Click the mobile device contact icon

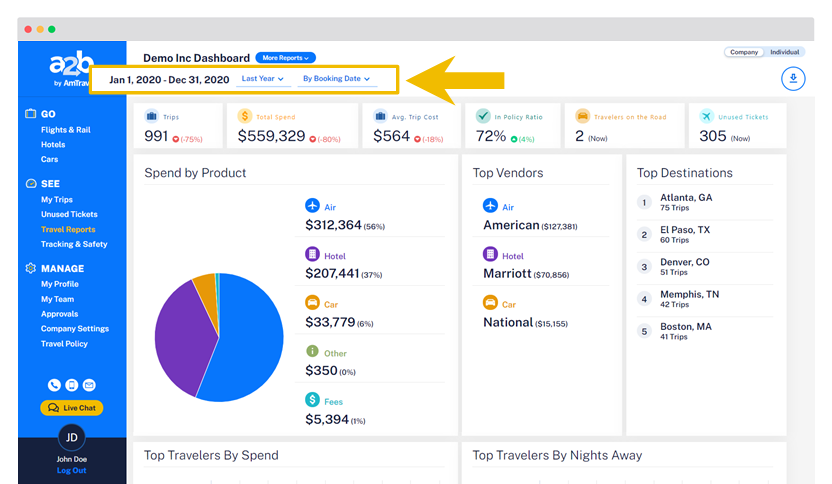tap(71, 385)
